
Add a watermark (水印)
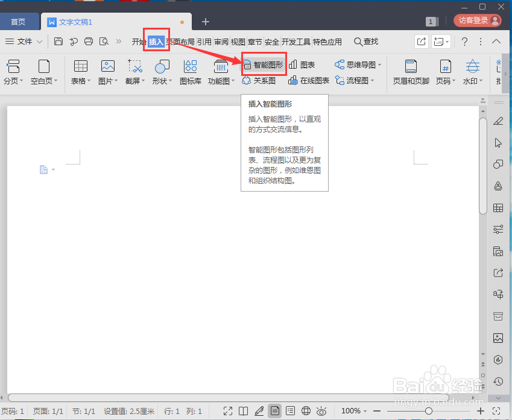472,72
